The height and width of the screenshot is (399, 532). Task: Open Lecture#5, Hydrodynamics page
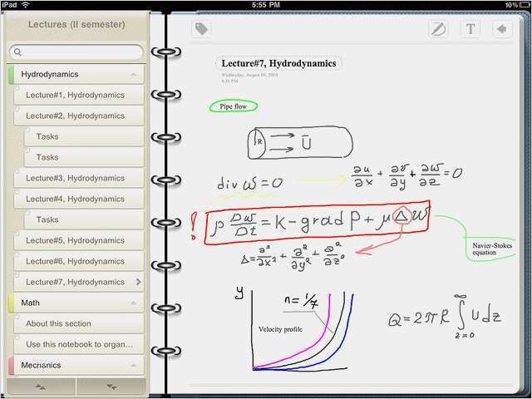(79, 240)
